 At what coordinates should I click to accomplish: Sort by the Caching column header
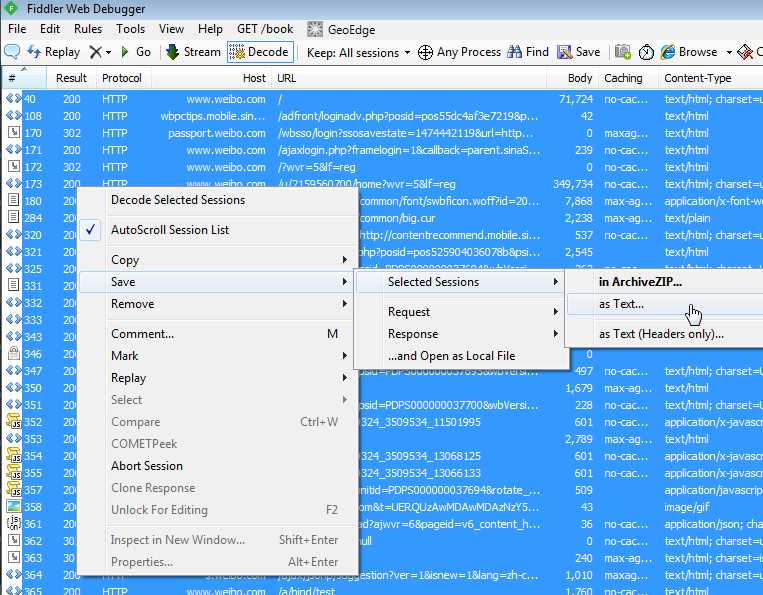tap(628, 78)
